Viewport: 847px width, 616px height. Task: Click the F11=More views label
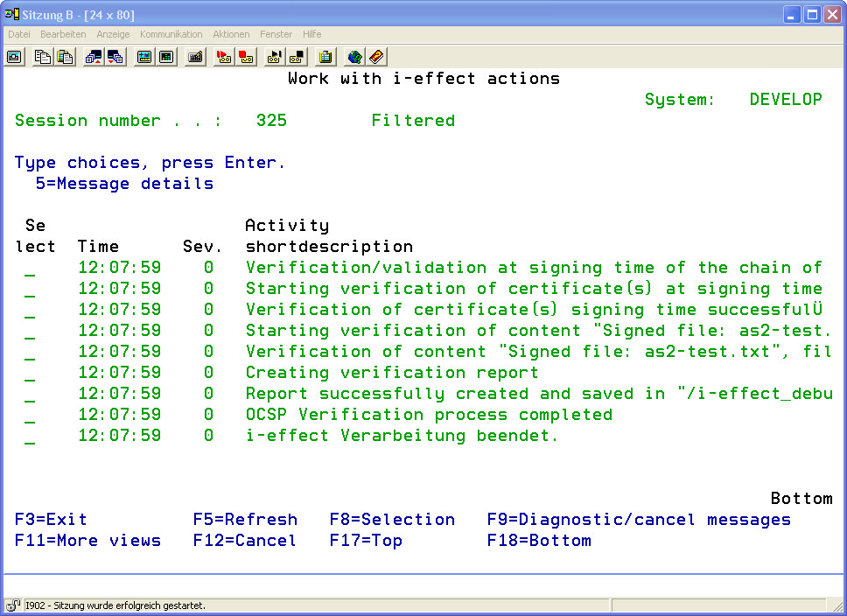pyautogui.click(x=87, y=541)
